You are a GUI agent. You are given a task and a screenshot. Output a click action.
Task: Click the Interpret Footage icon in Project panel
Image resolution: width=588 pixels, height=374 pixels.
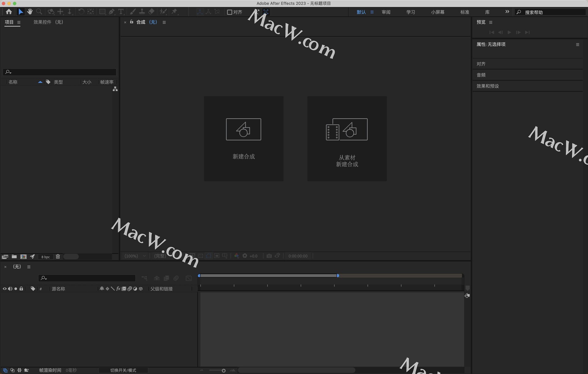coord(5,257)
